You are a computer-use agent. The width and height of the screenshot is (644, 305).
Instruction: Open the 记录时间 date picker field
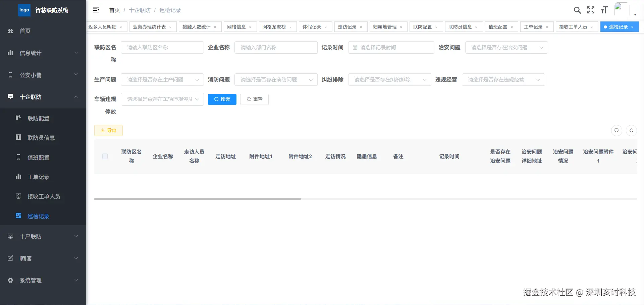pos(391,48)
